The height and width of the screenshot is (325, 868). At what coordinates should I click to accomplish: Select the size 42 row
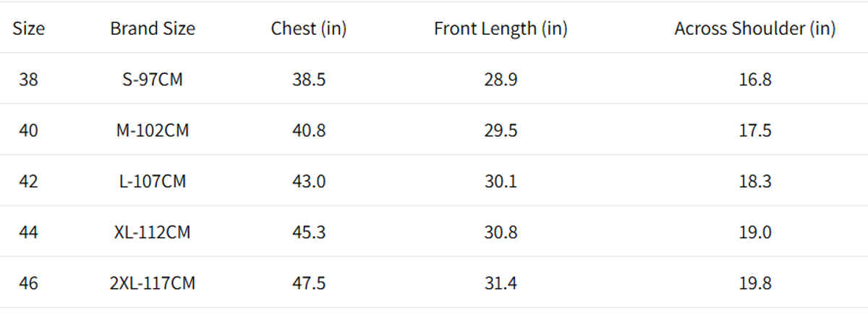(29, 181)
